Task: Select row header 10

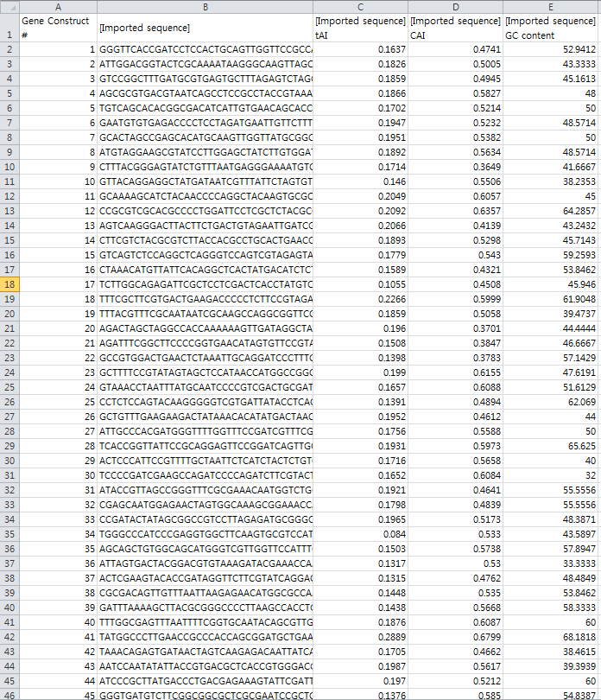Action: [9, 167]
